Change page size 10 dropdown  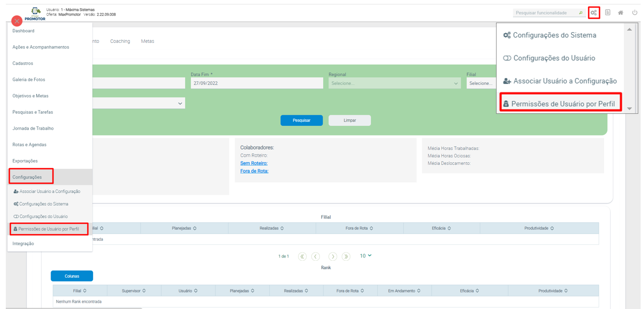pos(366,256)
